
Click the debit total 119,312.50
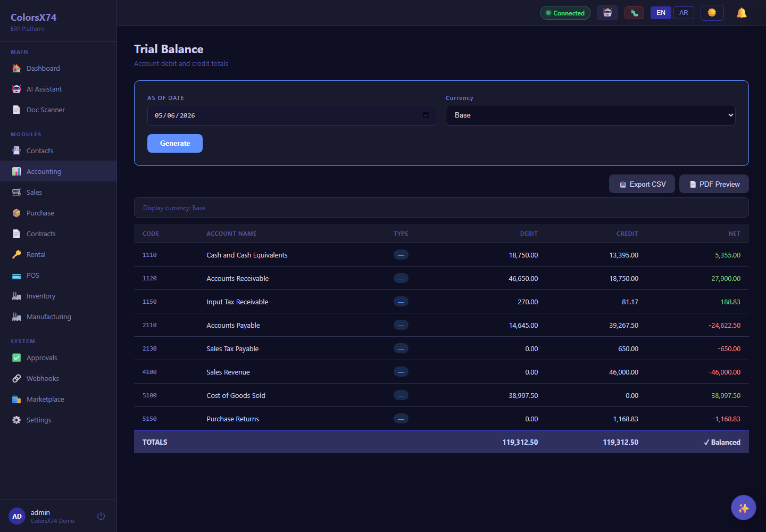click(520, 442)
